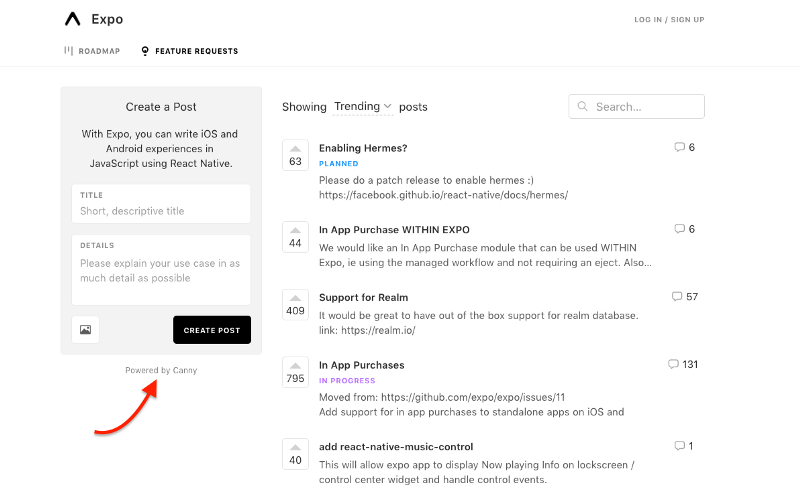Viewport: 800px width, 495px height.
Task: Open the Enabling Hermes? post title
Action: tap(363, 148)
